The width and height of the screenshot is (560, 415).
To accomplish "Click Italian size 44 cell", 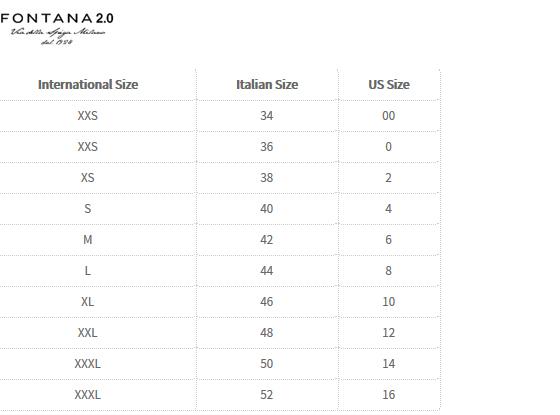I will coord(267,271).
